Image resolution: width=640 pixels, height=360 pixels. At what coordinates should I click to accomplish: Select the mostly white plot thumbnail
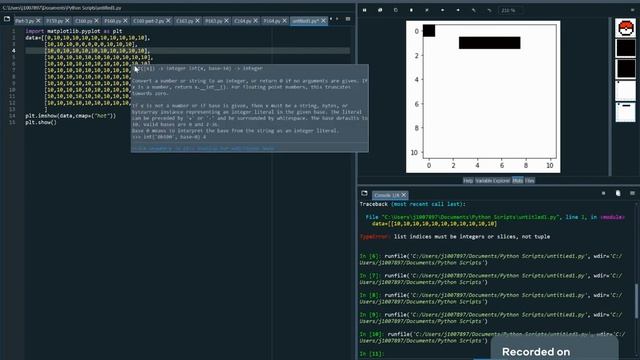[x=626, y=90]
